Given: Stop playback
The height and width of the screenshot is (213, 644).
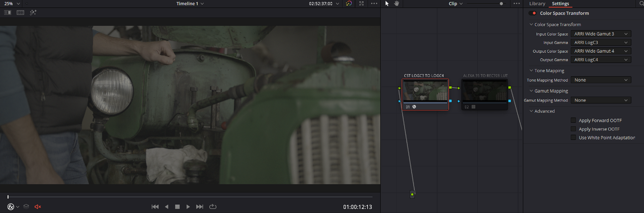Looking at the screenshot, I should coord(177,206).
